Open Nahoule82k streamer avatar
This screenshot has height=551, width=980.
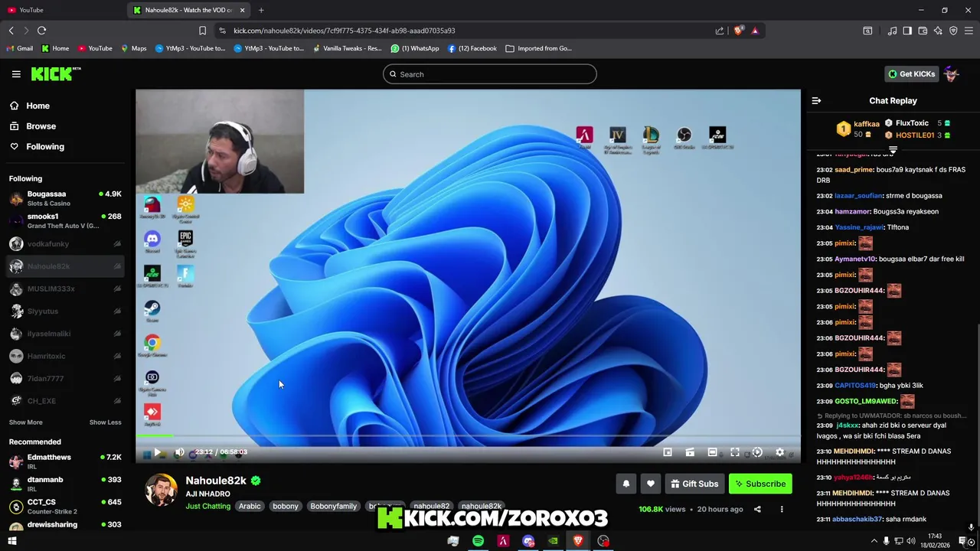point(162,490)
